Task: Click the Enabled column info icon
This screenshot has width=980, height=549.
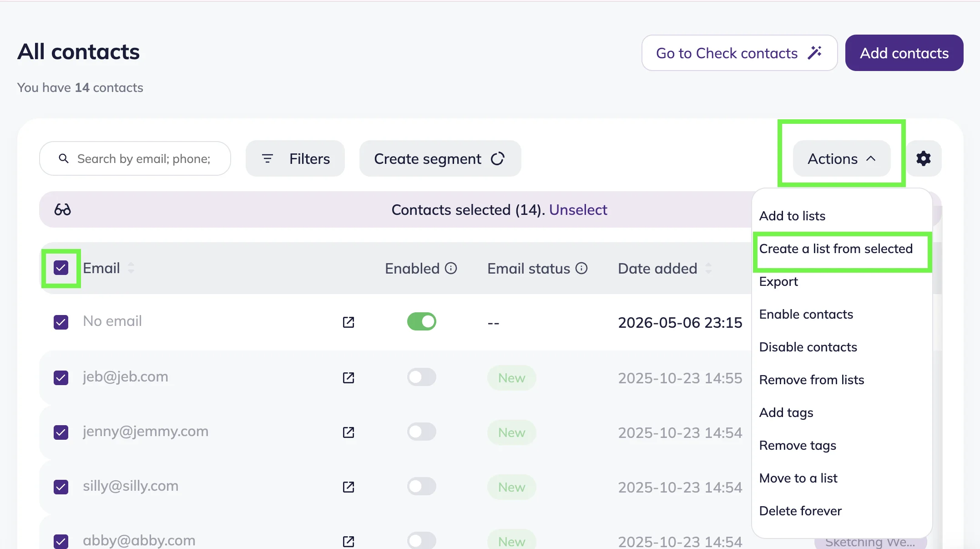Action: [x=451, y=268]
